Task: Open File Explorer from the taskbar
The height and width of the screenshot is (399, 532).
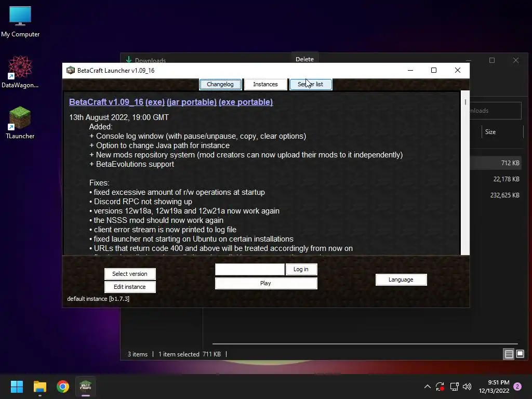Action: coord(39,387)
